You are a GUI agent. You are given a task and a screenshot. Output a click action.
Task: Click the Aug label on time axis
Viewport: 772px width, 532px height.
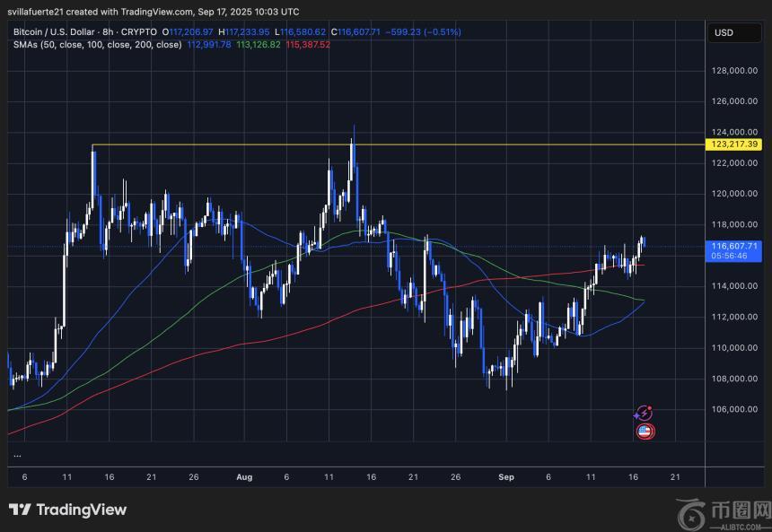pyautogui.click(x=244, y=477)
